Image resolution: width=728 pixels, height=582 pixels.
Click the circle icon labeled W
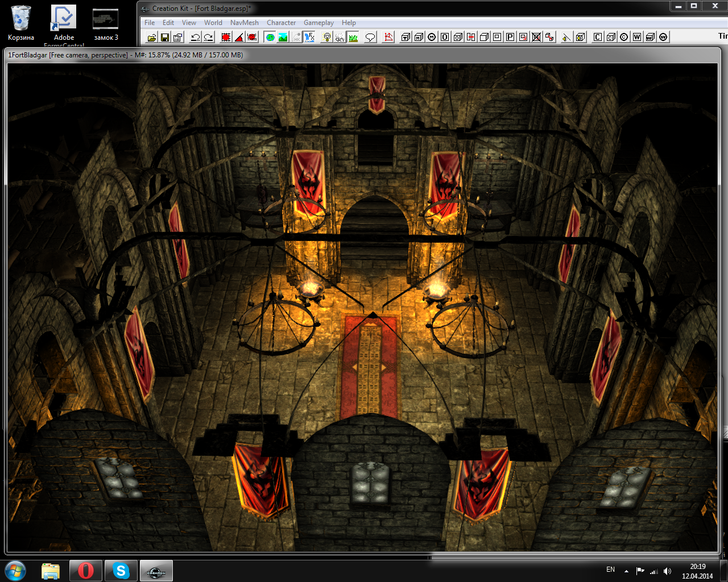(x=663, y=37)
